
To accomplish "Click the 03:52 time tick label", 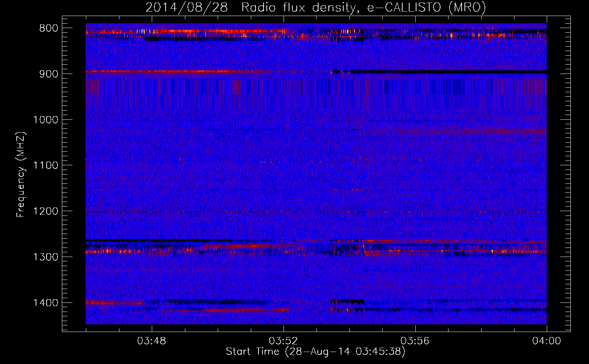I will pos(284,341).
